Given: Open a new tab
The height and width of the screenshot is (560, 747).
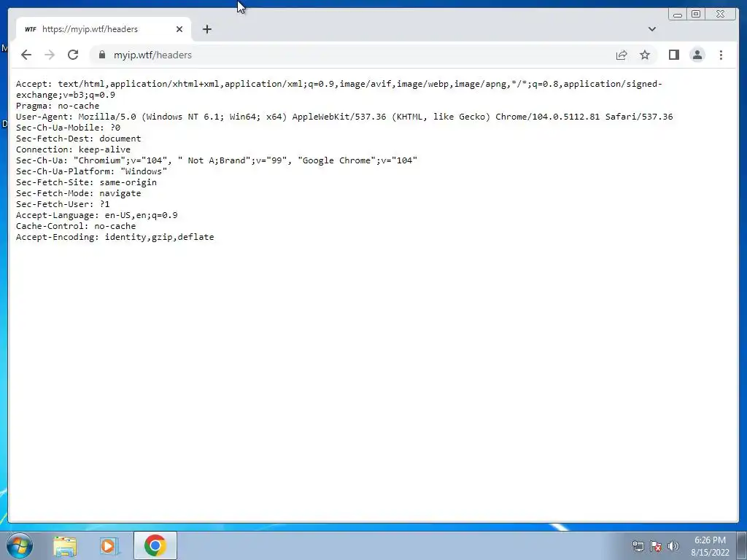Looking at the screenshot, I should [x=206, y=29].
